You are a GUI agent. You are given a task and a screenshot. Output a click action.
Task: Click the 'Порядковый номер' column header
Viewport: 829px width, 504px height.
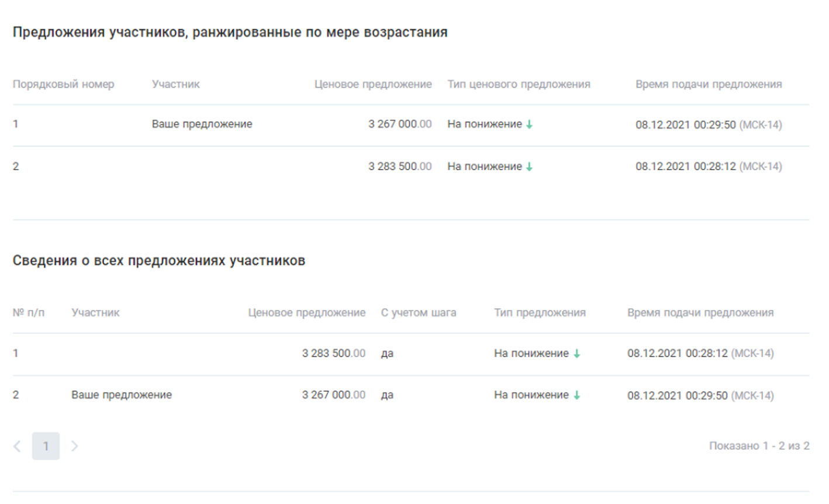(x=63, y=84)
